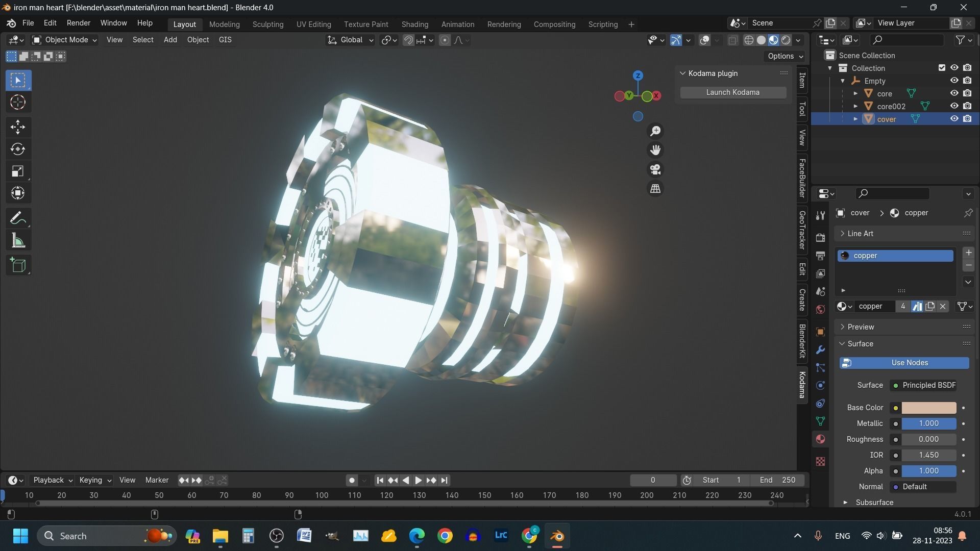Open the Render menu
The height and width of the screenshot is (551, 980).
78,23
